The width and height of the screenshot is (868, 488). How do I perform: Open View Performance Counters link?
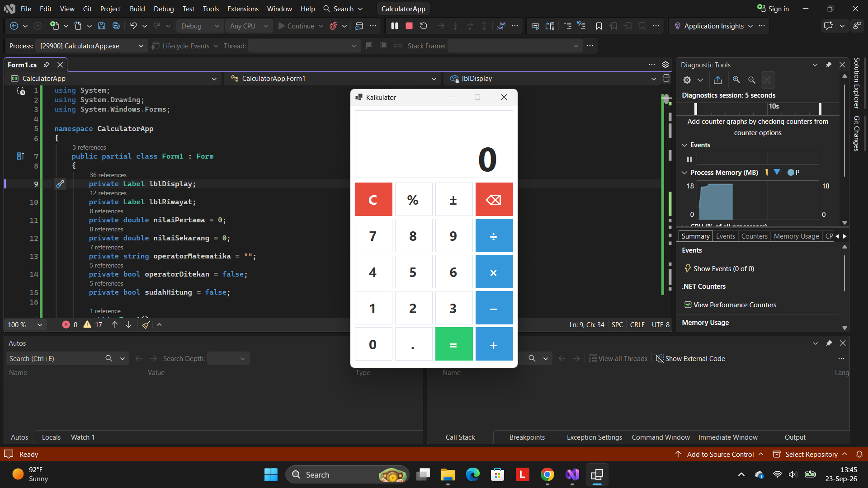735,305
